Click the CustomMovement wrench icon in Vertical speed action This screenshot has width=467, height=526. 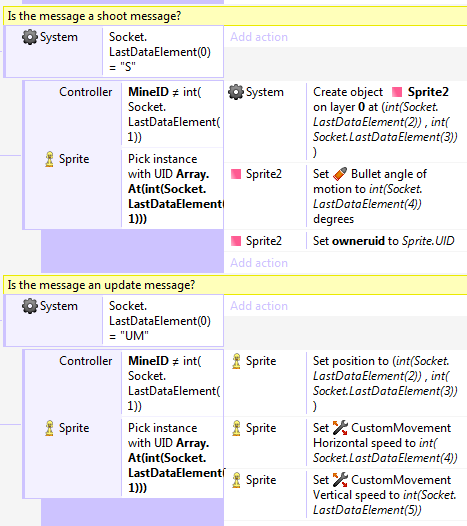340,480
